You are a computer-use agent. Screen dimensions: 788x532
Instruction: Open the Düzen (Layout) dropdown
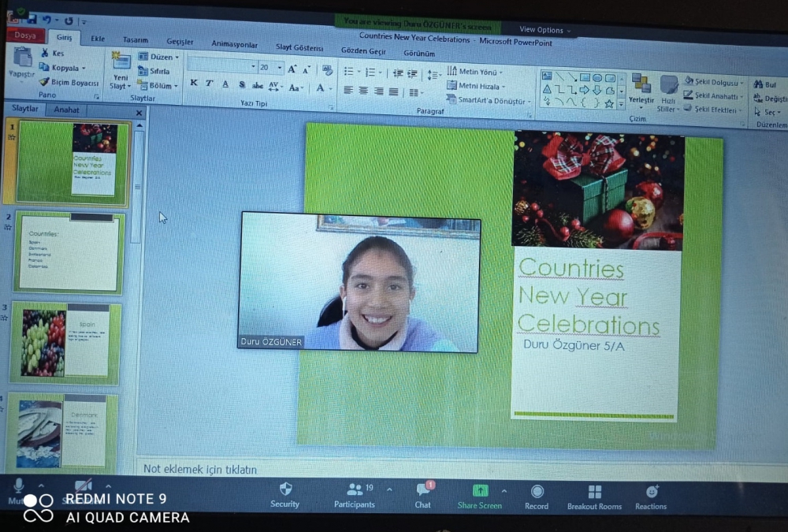click(x=158, y=56)
